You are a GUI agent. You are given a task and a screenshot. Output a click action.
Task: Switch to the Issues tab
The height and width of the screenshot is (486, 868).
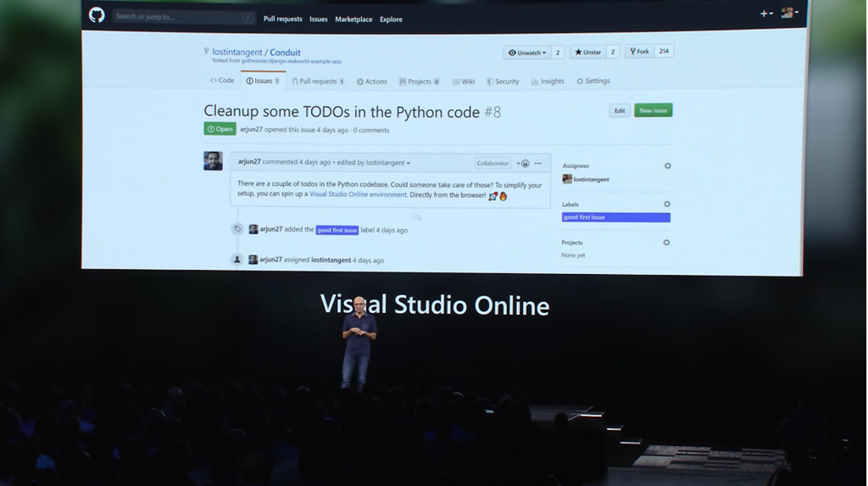point(263,81)
